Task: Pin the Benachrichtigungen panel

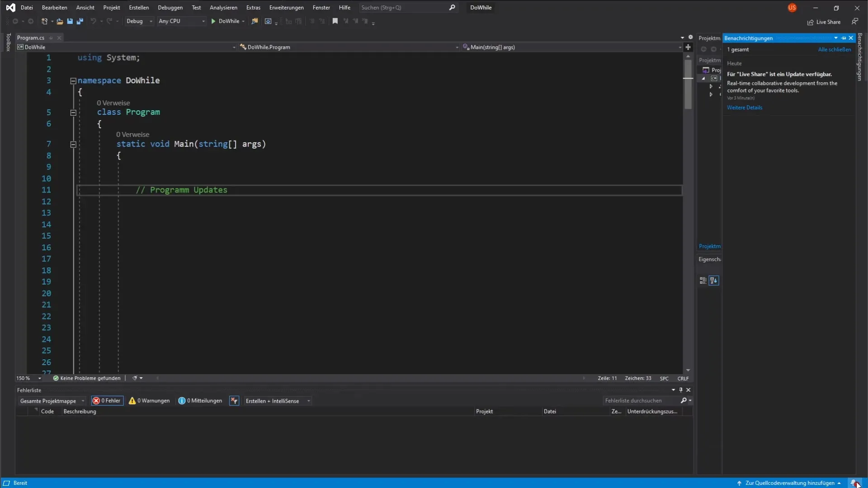Action: coord(844,38)
